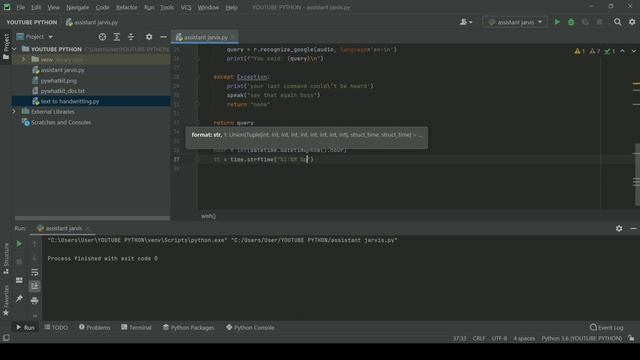The height and width of the screenshot is (360, 640).
Task: Open the VCS menu
Action: coord(186,7)
